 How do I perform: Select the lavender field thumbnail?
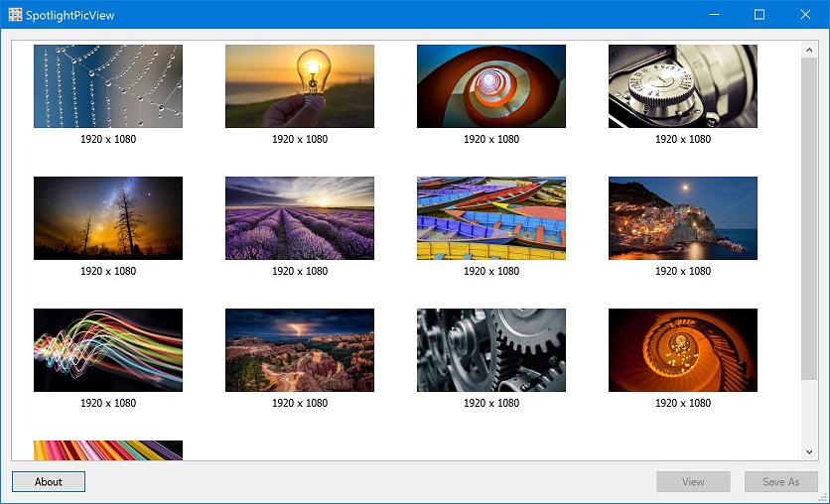(300, 218)
